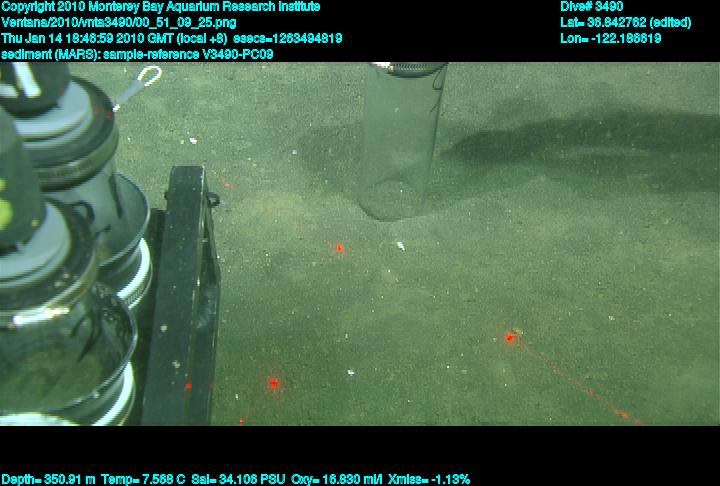Select the 'Lat= 36.842762 (edited)' readout

(625, 23)
